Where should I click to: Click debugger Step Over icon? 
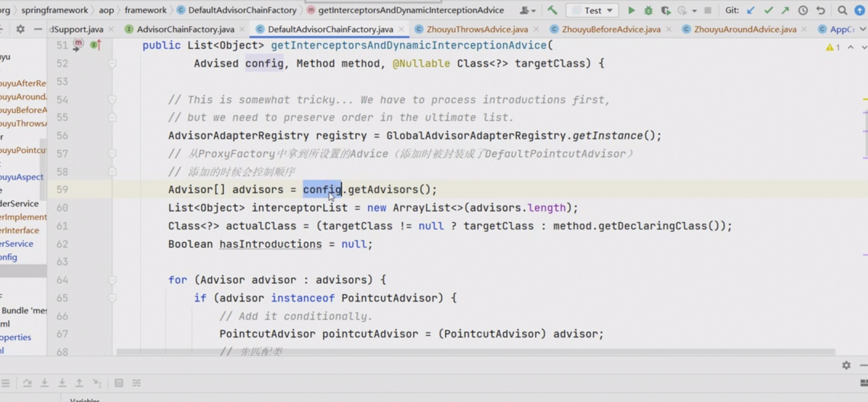(x=27, y=383)
